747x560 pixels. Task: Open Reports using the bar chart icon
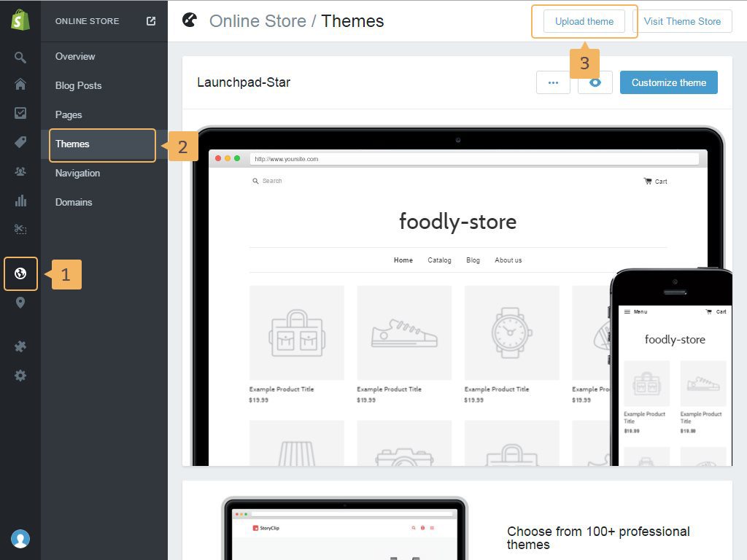click(20, 201)
